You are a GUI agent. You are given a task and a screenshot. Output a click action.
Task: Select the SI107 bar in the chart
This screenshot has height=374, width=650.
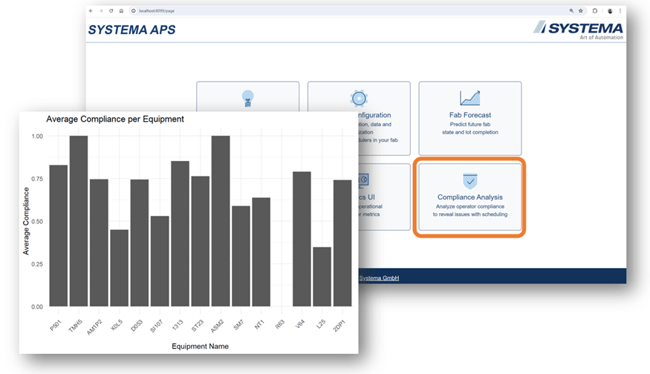point(160,261)
